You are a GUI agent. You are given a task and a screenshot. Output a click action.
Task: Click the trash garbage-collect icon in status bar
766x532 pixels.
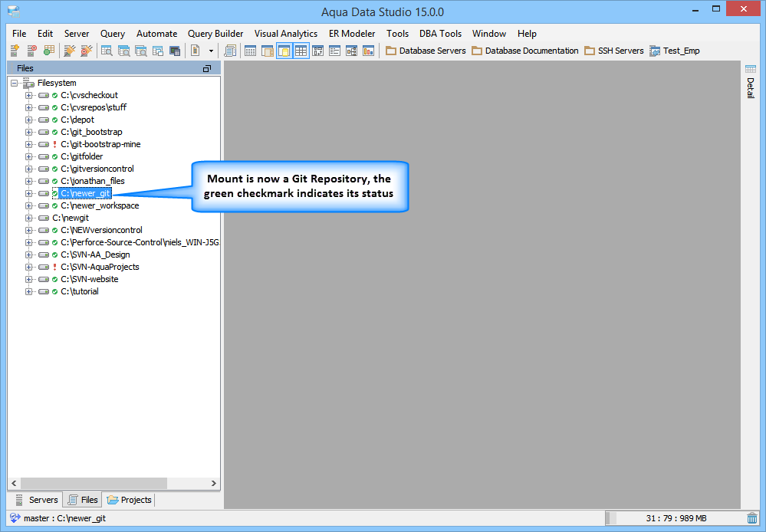[x=752, y=518]
